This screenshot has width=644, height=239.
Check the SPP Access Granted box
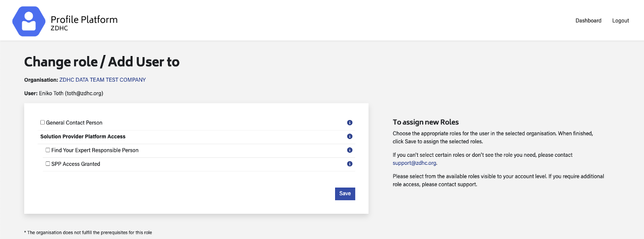click(48, 164)
